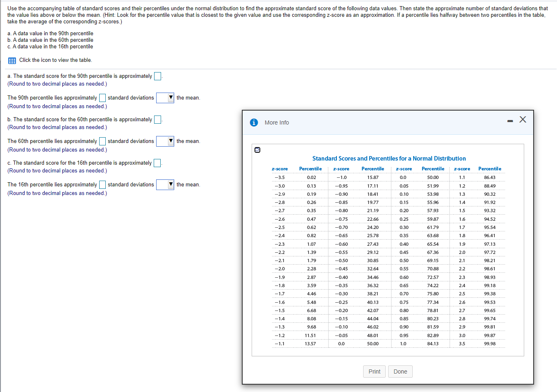Click the collapse icon above the table title

tap(257, 150)
